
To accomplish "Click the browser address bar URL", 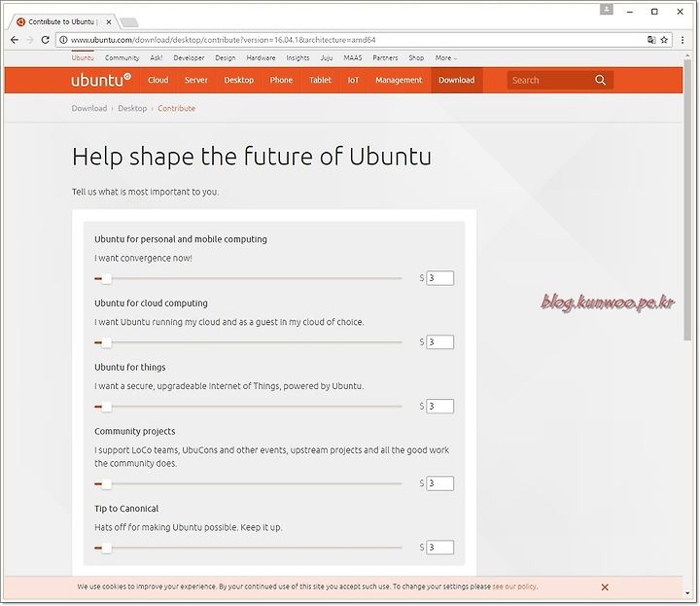I will pyautogui.click(x=224, y=40).
